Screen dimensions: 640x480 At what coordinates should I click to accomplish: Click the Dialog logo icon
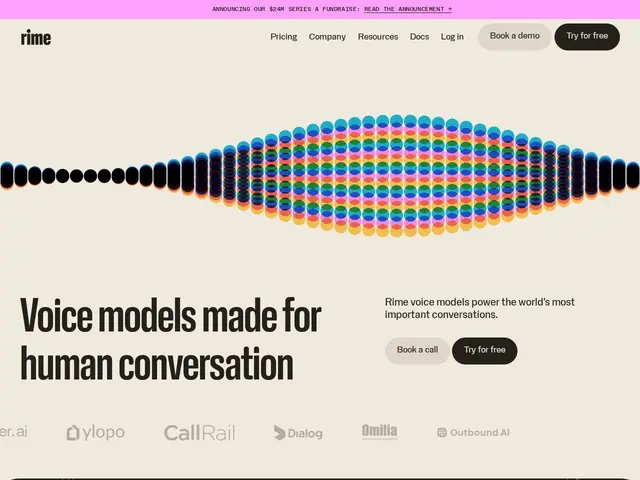280,433
